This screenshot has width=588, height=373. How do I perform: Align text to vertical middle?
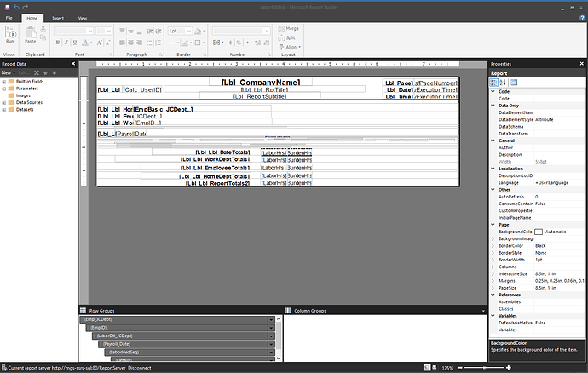[x=131, y=32]
